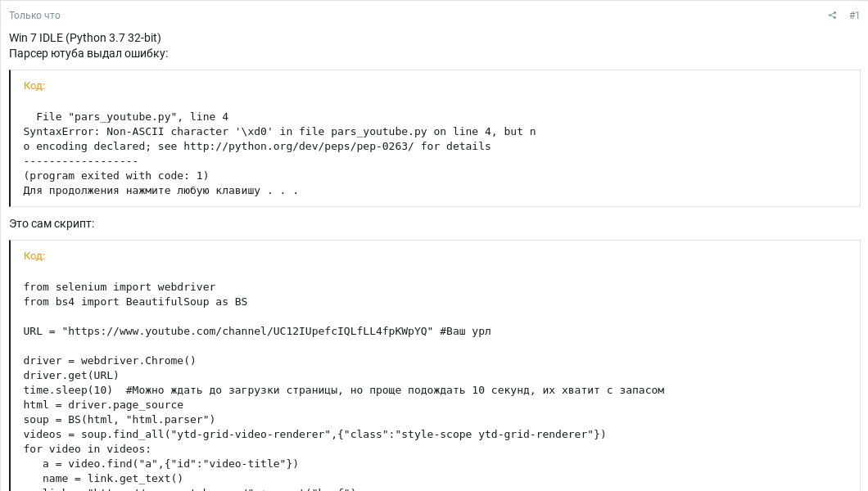Click the 'Это сам скрипт:' text
The height and width of the screenshot is (491, 868).
[x=52, y=223]
